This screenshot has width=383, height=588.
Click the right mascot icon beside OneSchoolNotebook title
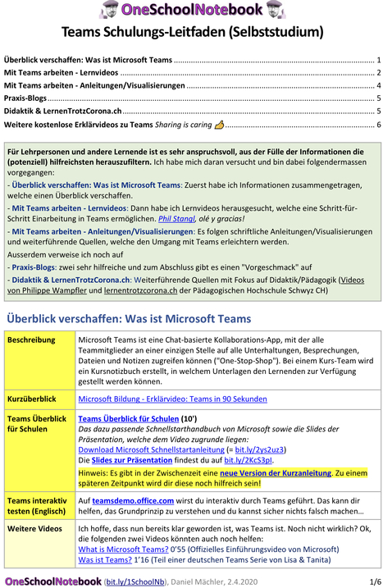[276, 10]
